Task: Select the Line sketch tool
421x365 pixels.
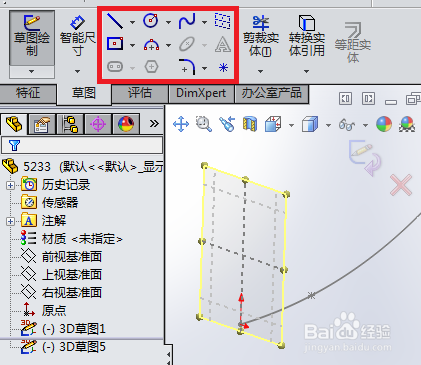Action: click(x=115, y=21)
